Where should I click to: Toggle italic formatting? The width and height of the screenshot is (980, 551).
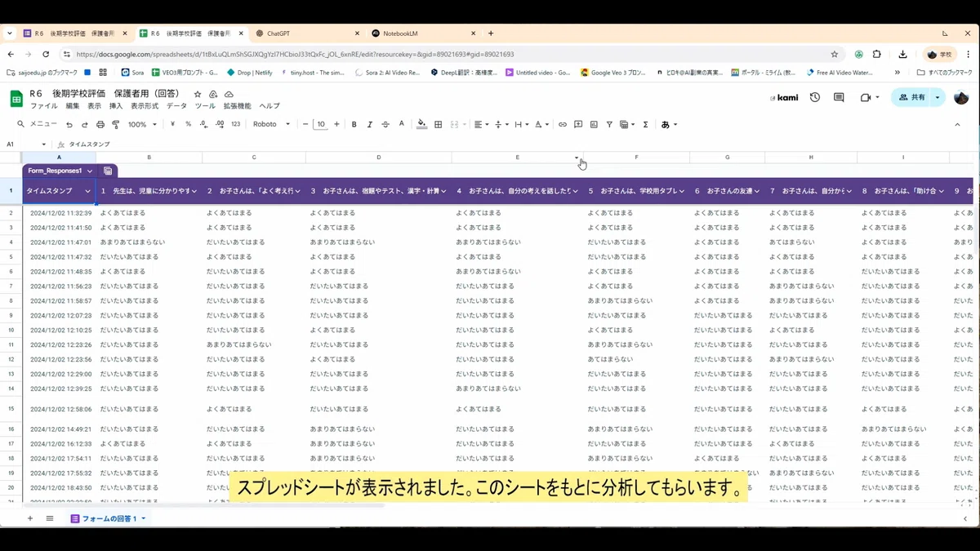(369, 125)
